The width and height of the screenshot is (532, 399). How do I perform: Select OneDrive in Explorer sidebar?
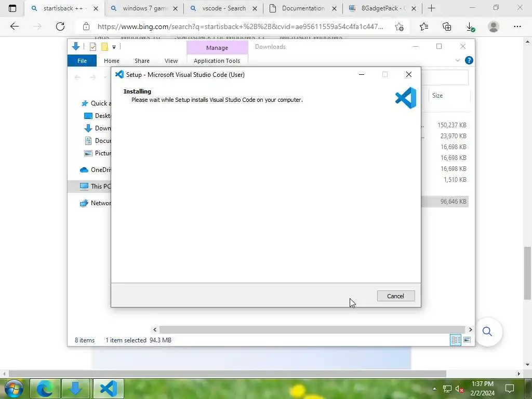[95, 170]
